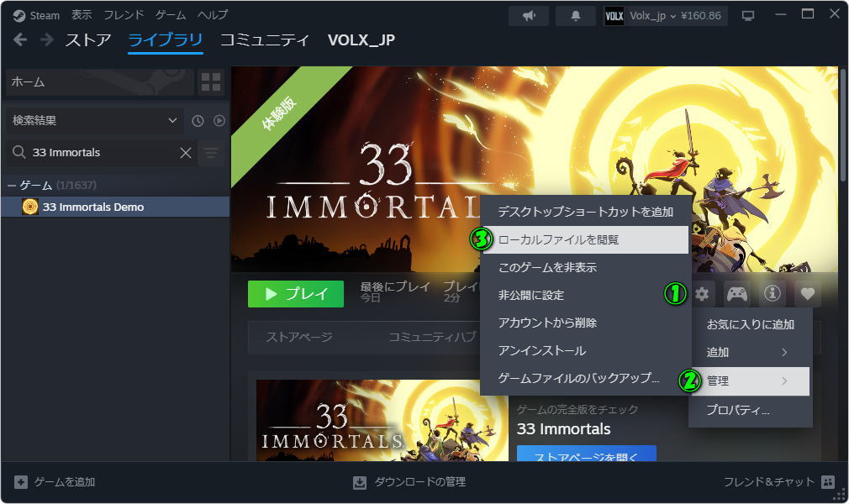Click the ホーム button
Viewport: 849px width, 504px height.
(100, 81)
